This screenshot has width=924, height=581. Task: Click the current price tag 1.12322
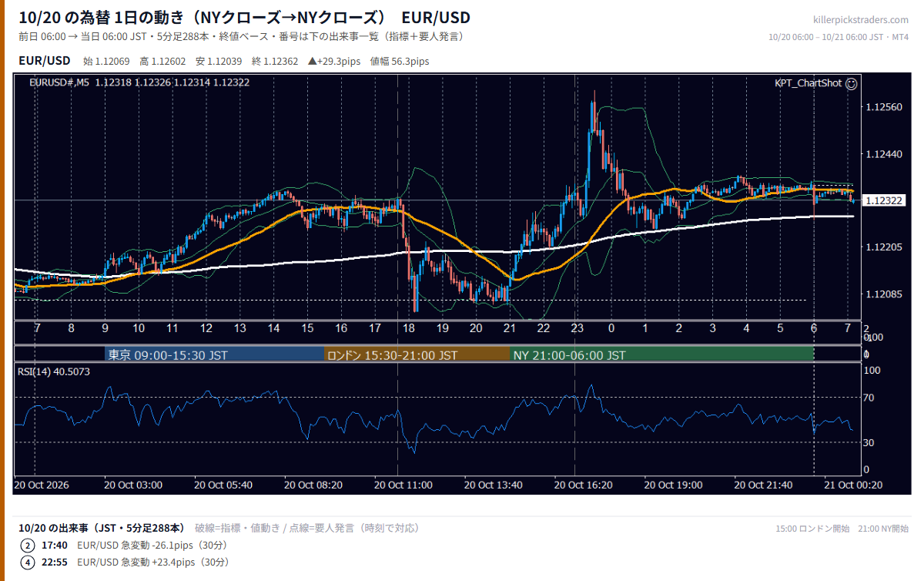coord(884,200)
